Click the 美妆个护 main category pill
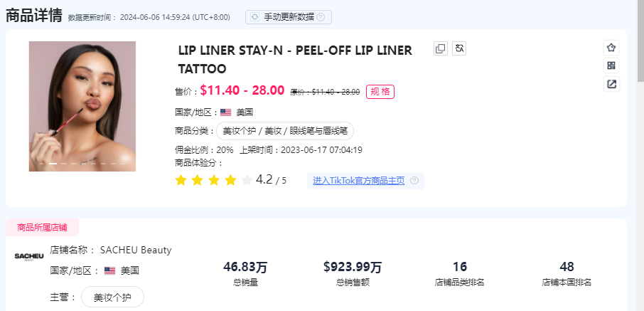This screenshot has width=644, height=311. [x=112, y=297]
